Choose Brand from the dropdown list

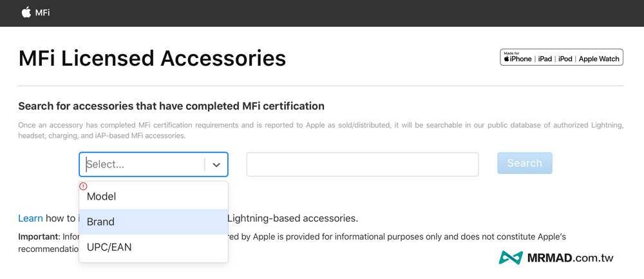[x=153, y=222]
